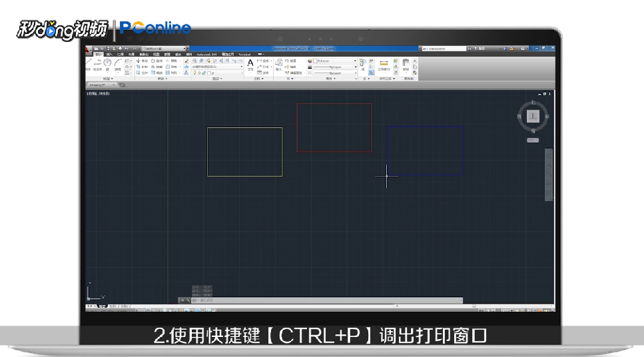
Task: Expand the Modify (修改) panel
Action: pos(162,79)
